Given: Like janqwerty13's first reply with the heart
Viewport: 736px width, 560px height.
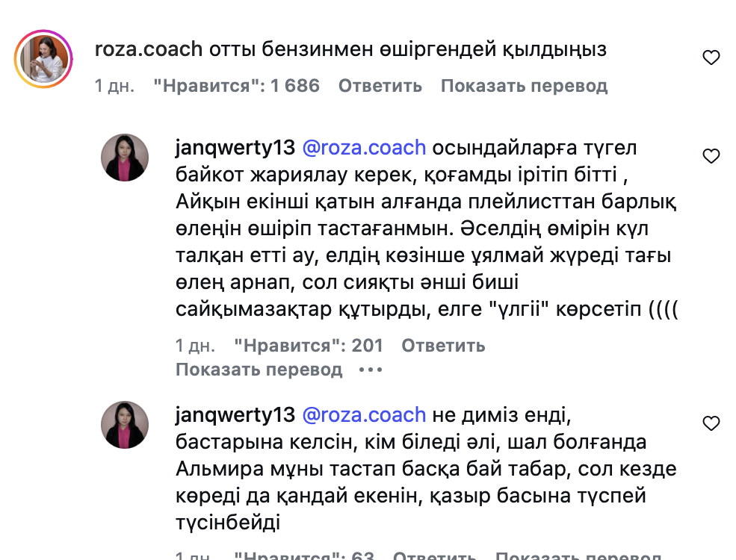Looking at the screenshot, I should (x=711, y=156).
